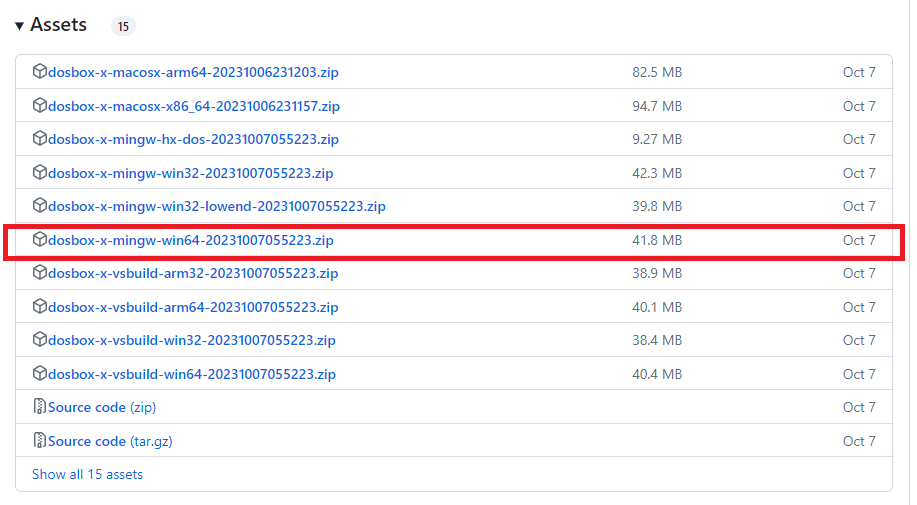Click package icon beside vsbuild-win32 zip
917x505 pixels.
pyautogui.click(x=39, y=340)
